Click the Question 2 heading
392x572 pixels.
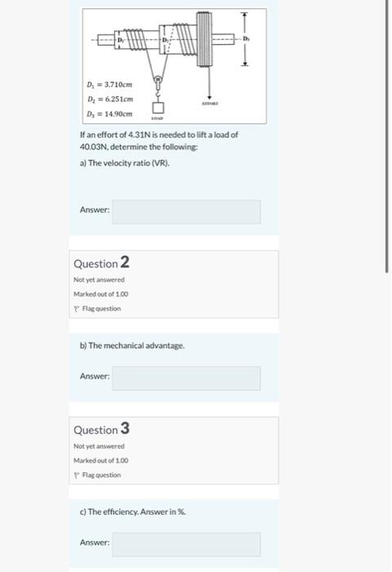[101, 262]
